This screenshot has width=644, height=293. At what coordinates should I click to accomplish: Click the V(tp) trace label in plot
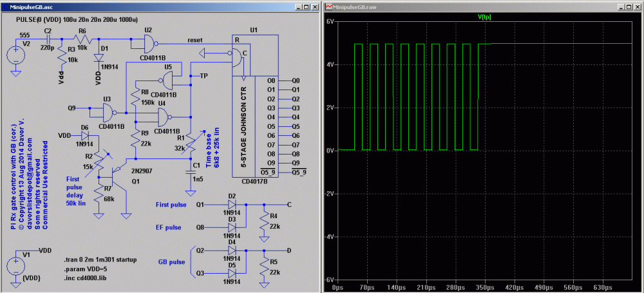click(484, 16)
